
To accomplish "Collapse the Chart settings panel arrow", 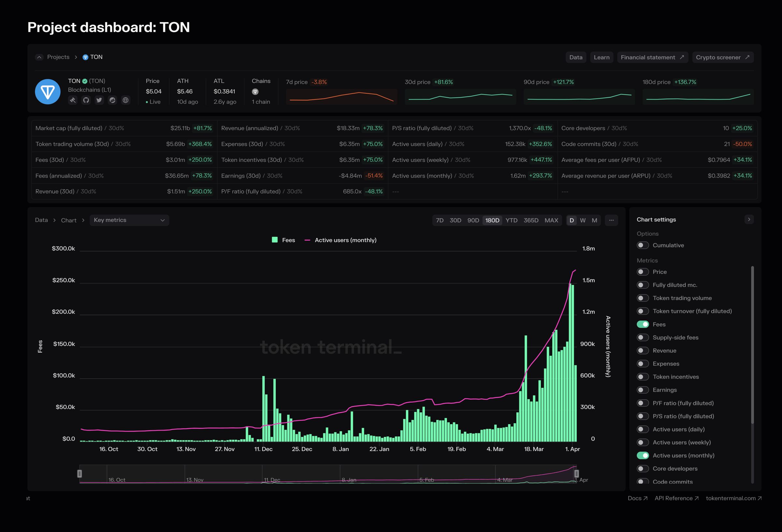I will pos(749,219).
